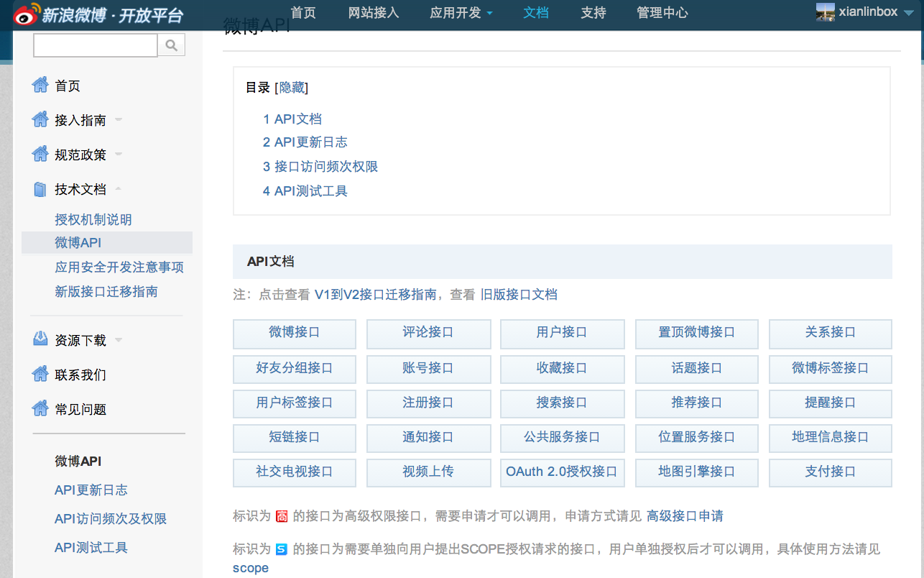Click the house icon beside 联系我们

pos(40,375)
